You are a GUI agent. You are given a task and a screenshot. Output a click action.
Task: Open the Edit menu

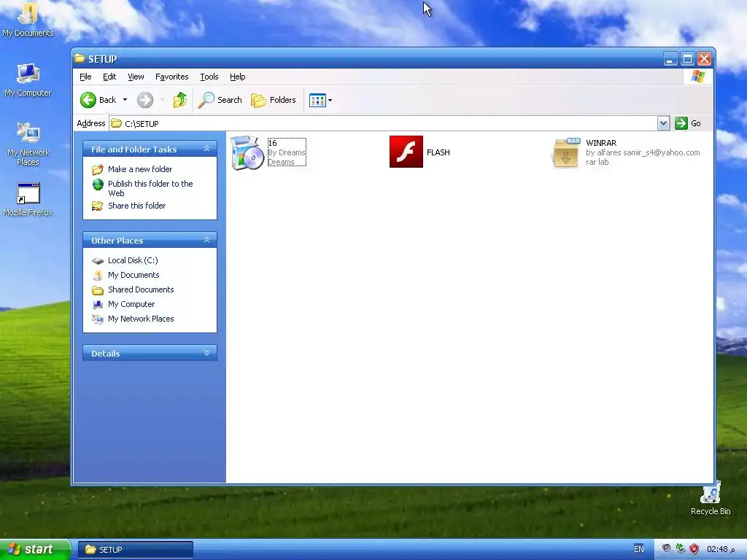coord(109,77)
